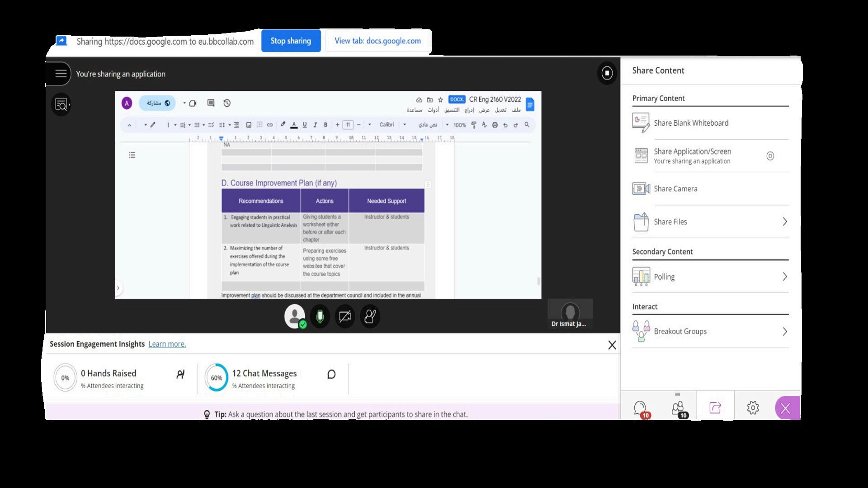The image size is (868, 488).
Task: Open the chat panel speech bubble icon
Action: (x=640, y=408)
